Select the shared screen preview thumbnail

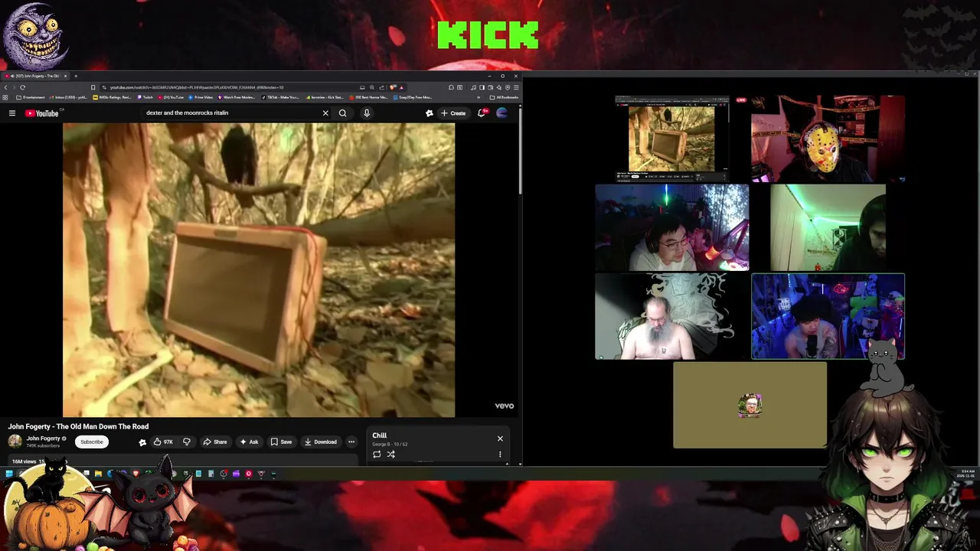[671, 139]
